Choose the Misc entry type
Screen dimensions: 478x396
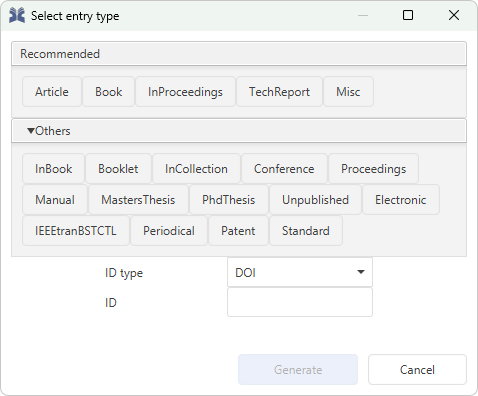pos(348,92)
